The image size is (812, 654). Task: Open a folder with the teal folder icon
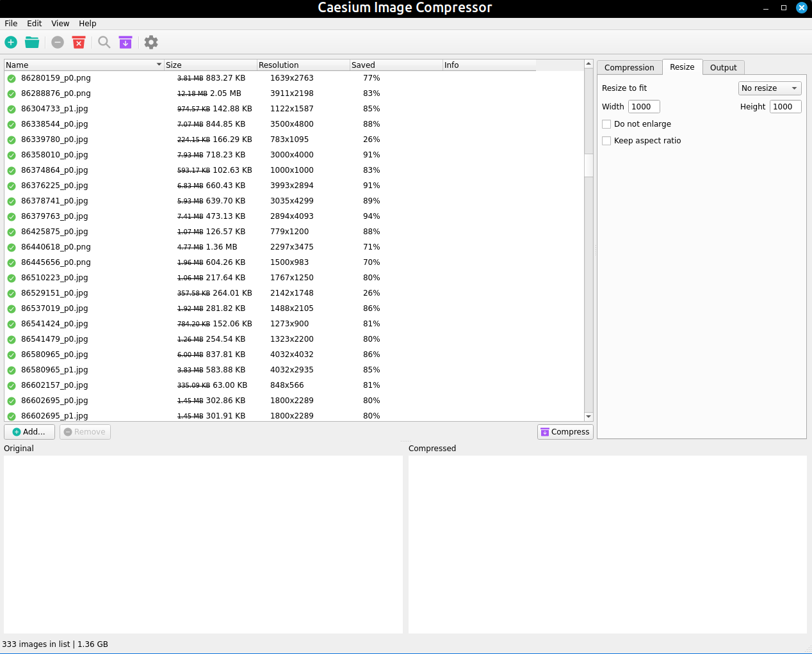32,42
